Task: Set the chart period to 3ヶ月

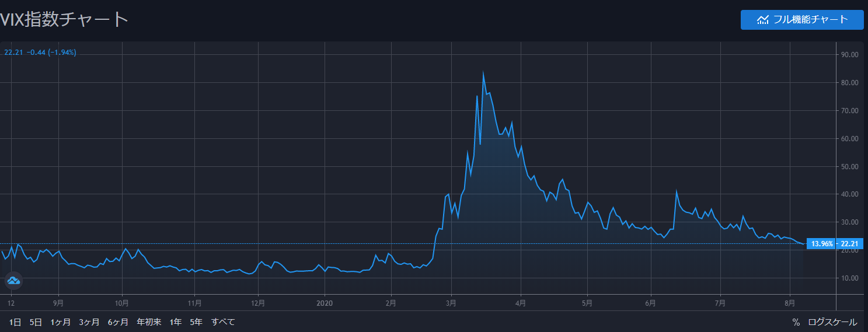Action: pos(89,322)
